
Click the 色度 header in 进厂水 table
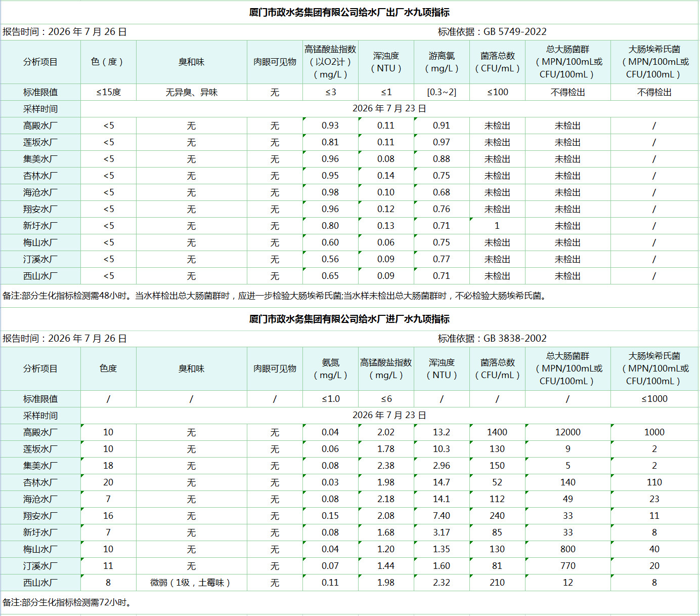point(108,368)
